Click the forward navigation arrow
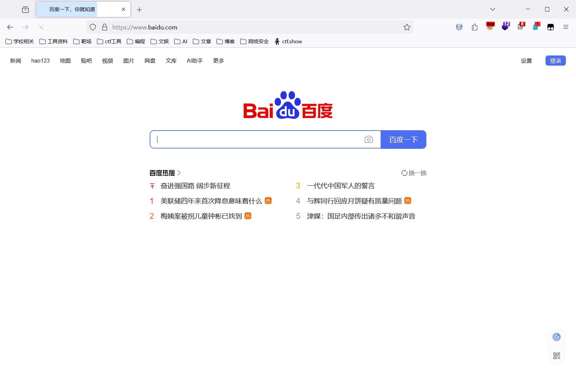 [x=25, y=27]
